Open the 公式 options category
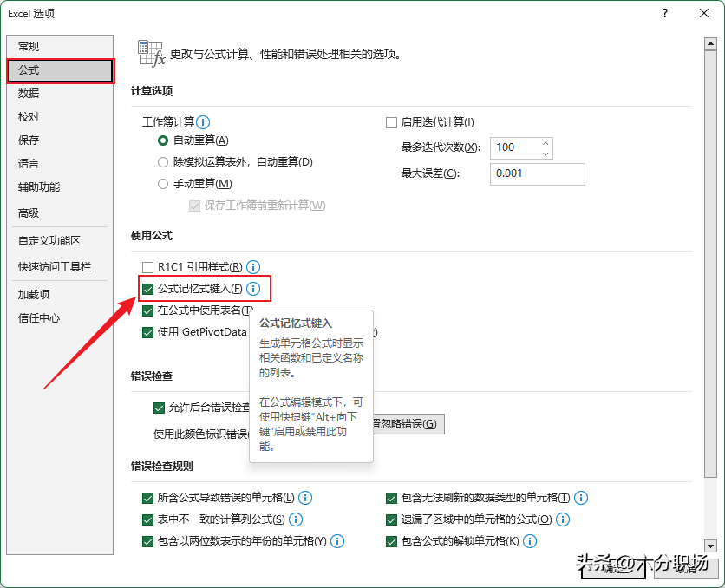This screenshot has width=725, height=588. pyautogui.click(x=60, y=70)
